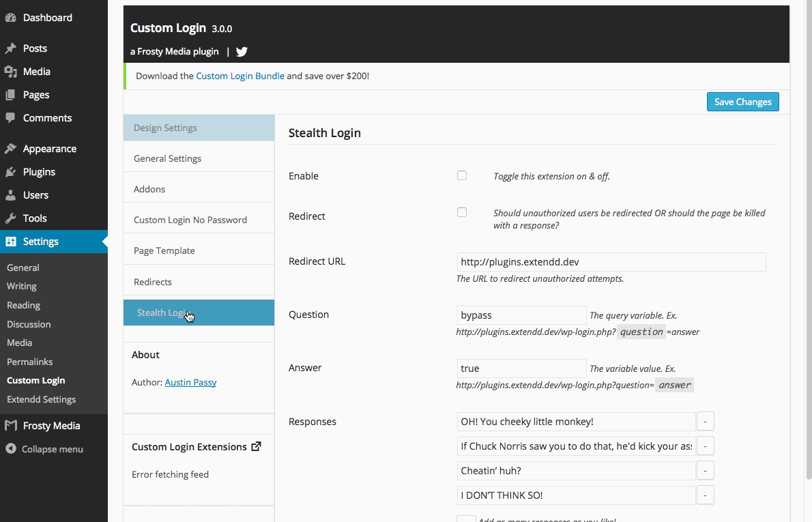Click the Plugins plug icon
Screen dimensions: 812x522
[x=10, y=172]
